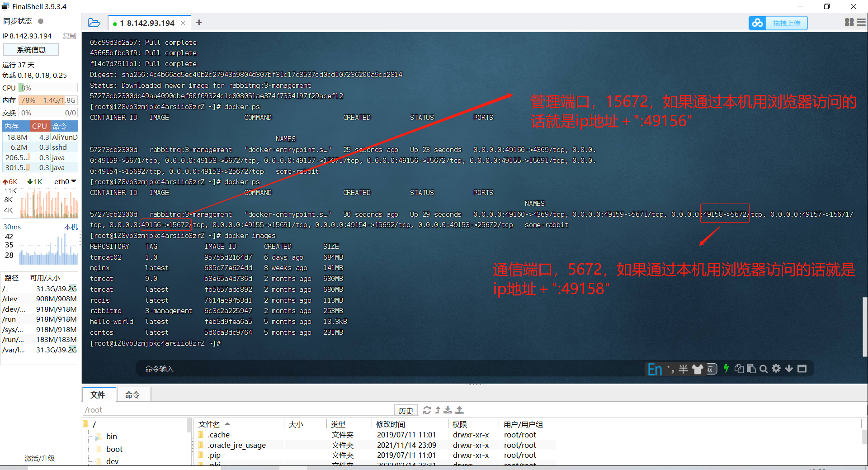
Task: Sort by 权限 column header
Action: (x=473, y=424)
